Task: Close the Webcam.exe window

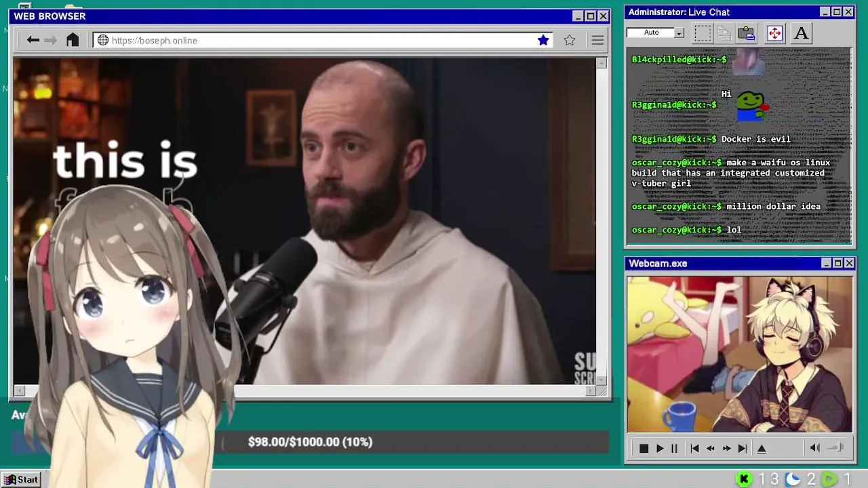Action: 849,263
